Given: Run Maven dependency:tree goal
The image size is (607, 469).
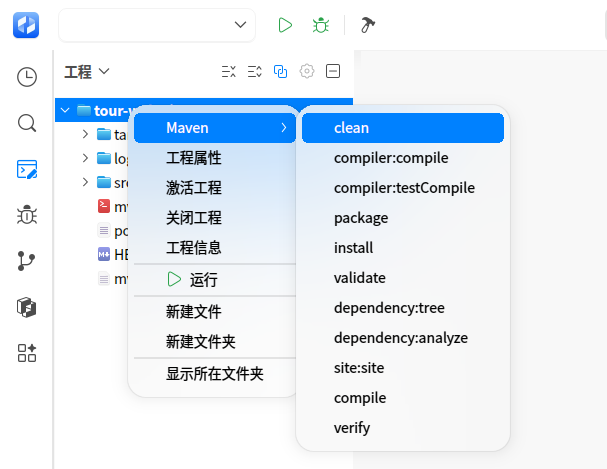Looking at the screenshot, I should [403, 308].
